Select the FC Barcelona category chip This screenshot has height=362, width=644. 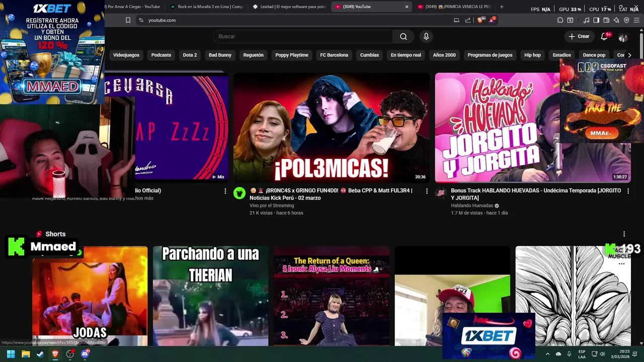[x=334, y=55]
